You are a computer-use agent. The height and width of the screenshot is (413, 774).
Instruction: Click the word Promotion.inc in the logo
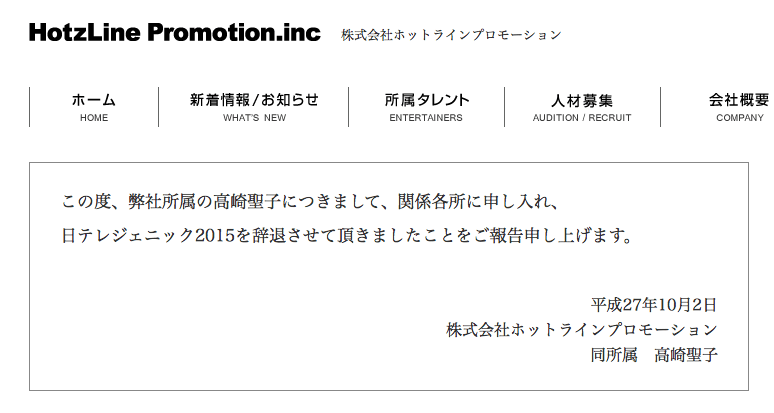tap(234, 33)
